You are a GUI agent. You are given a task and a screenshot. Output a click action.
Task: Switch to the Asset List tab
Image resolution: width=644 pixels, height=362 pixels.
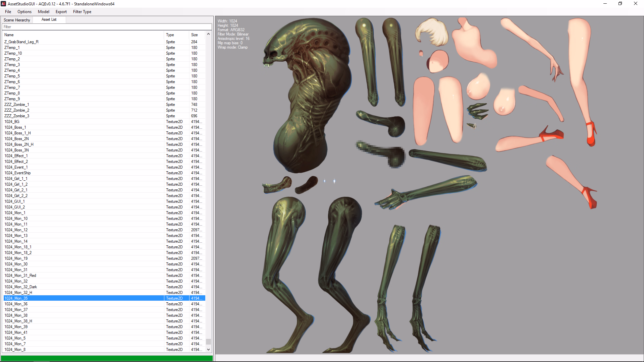[49, 19]
